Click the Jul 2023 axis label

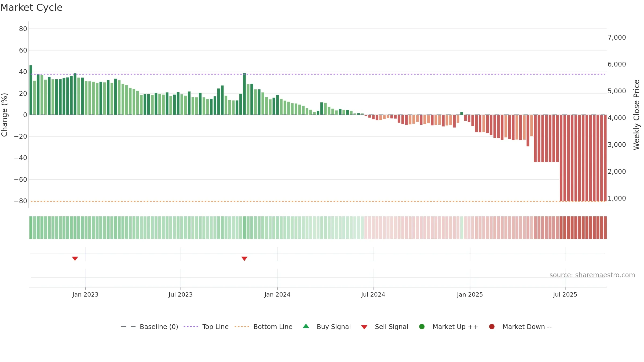click(x=181, y=294)
